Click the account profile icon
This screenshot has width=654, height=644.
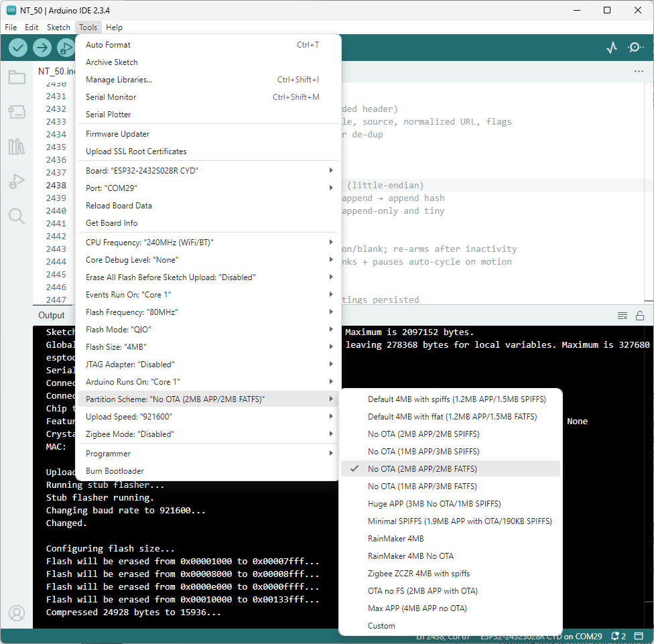coord(17,613)
